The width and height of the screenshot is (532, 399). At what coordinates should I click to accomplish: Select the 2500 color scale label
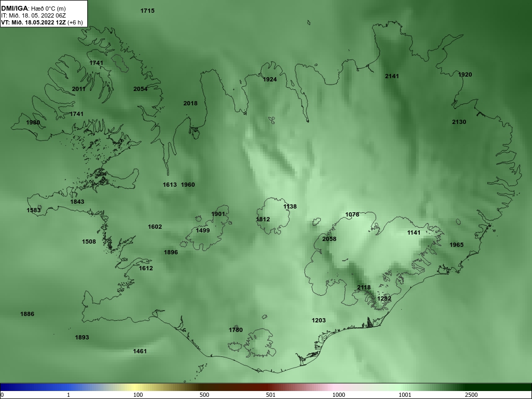tap(471, 395)
